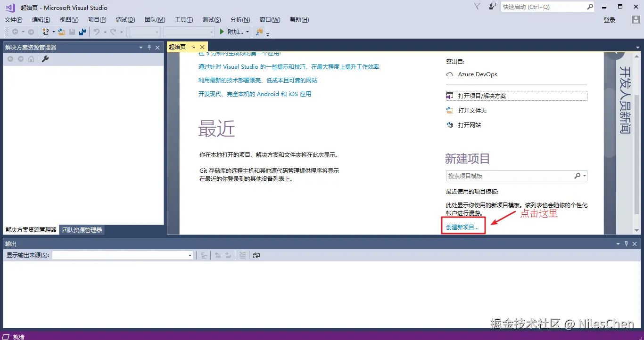Click the Save toolbar icon
This screenshot has height=340, width=644.
click(72, 32)
